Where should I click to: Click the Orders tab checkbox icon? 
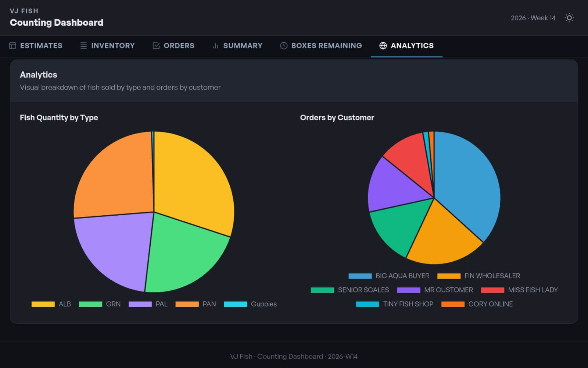coord(156,46)
